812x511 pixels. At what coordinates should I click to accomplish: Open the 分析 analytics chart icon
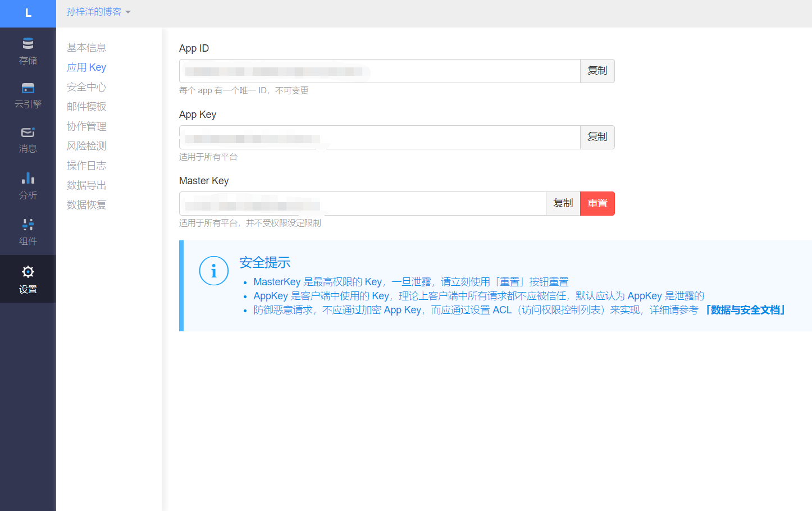[28, 179]
